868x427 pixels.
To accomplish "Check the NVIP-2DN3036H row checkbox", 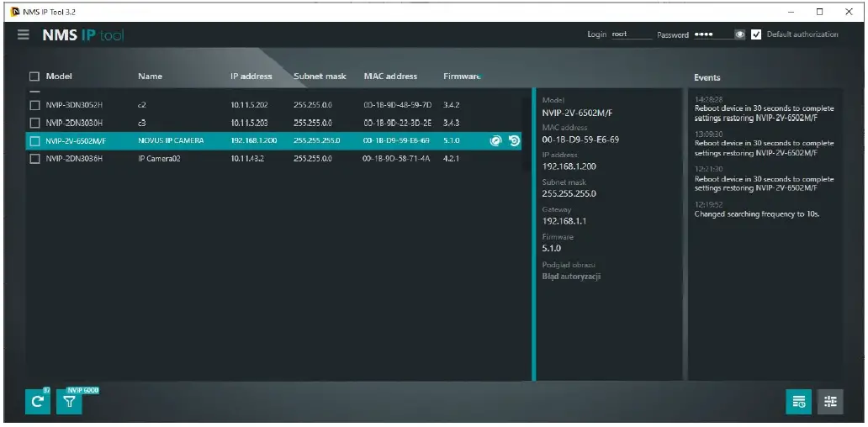I will (34, 159).
